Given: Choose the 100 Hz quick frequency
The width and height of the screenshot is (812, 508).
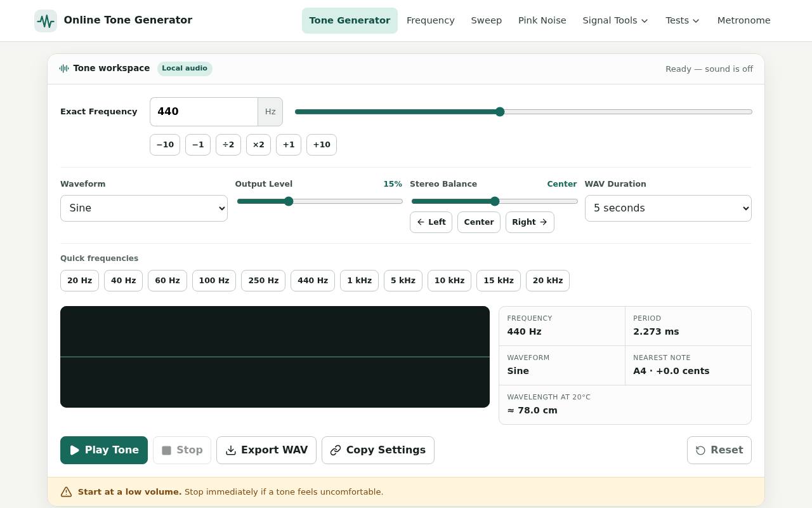Looking at the screenshot, I should pos(214,281).
